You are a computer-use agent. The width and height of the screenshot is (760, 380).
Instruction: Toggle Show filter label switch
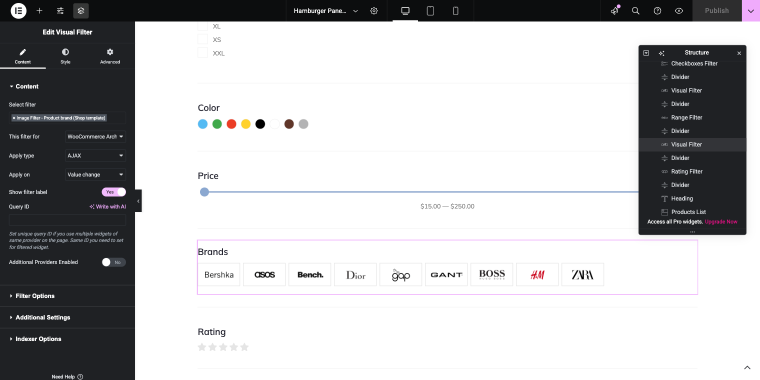click(x=114, y=192)
